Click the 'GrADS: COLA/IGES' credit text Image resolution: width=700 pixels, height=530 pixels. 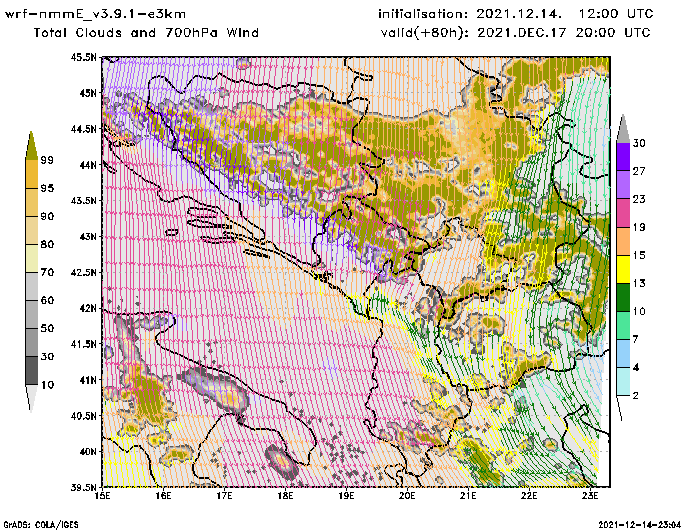(x=41, y=525)
